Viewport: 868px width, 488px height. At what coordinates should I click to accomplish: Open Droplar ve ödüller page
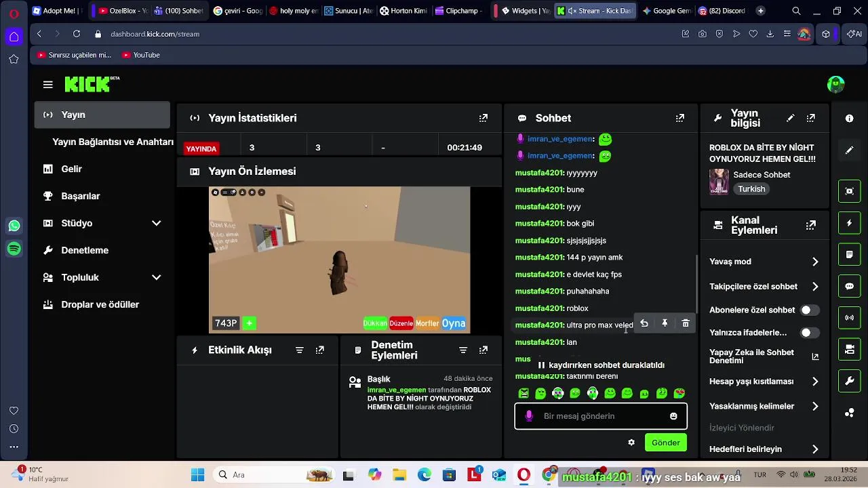(x=102, y=304)
